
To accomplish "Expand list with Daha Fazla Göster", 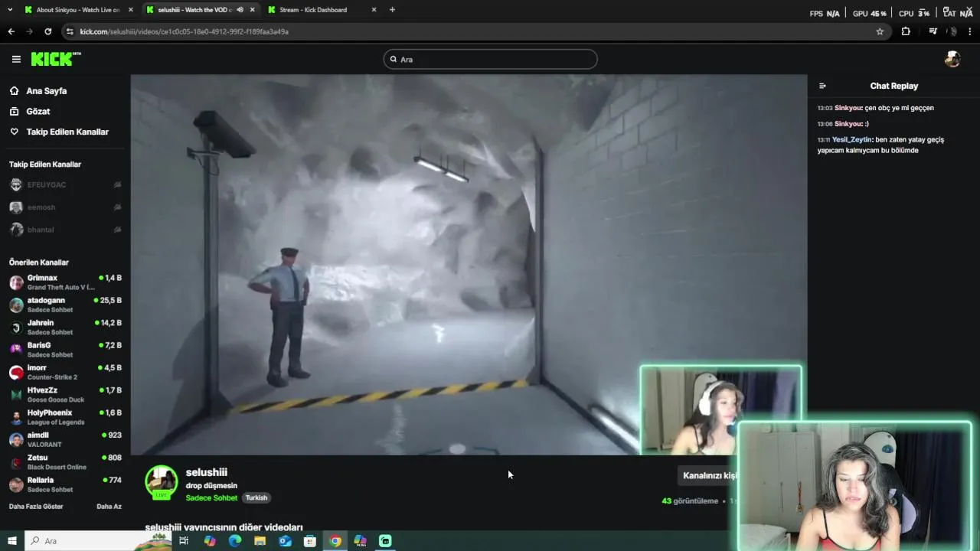I will click(x=36, y=507).
